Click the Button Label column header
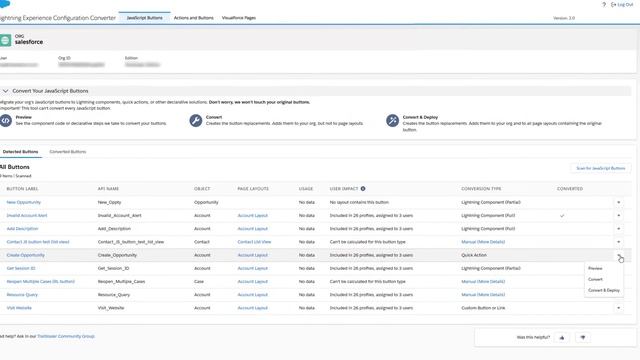640x360 pixels. (x=22, y=189)
